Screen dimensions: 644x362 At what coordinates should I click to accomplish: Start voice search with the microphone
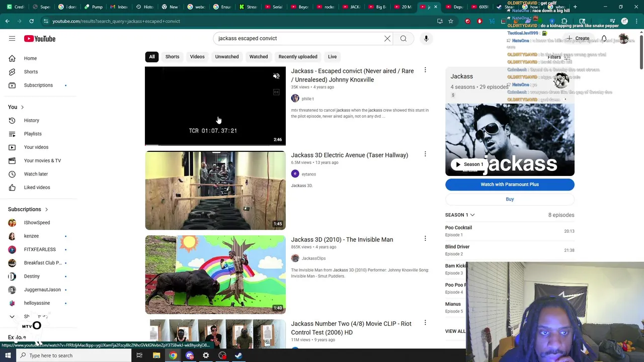tap(426, 38)
